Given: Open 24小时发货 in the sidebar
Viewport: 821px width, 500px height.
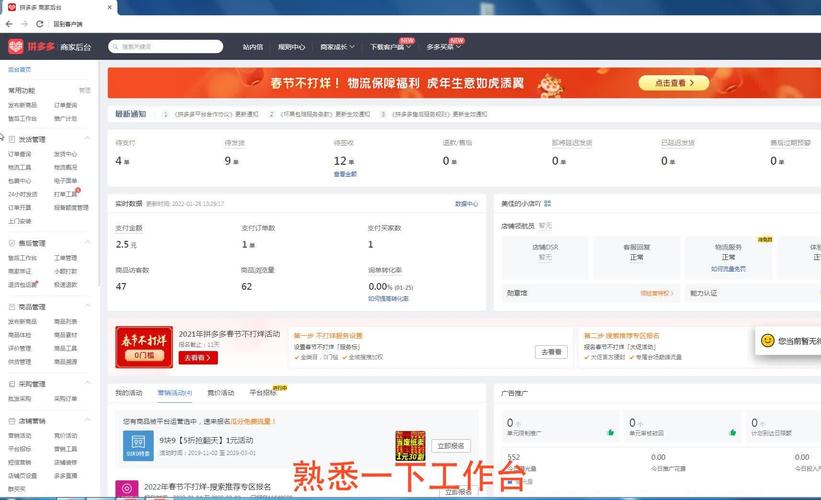Looking at the screenshot, I should click(x=23, y=194).
